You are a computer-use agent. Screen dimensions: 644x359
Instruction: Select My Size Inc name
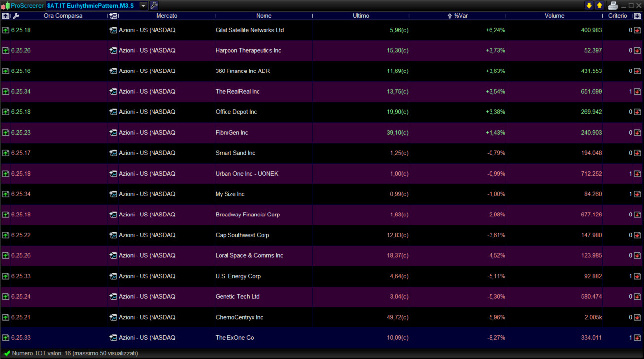coord(230,194)
